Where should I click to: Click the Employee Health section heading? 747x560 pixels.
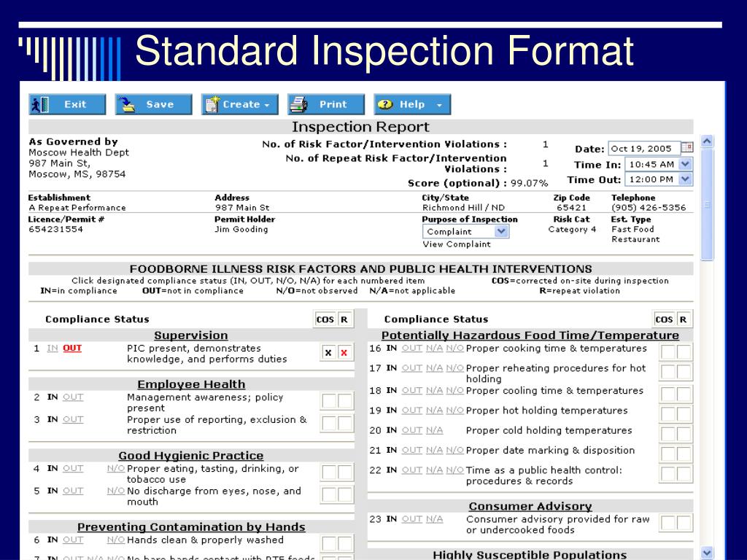pyautogui.click(x=191, y=384)
